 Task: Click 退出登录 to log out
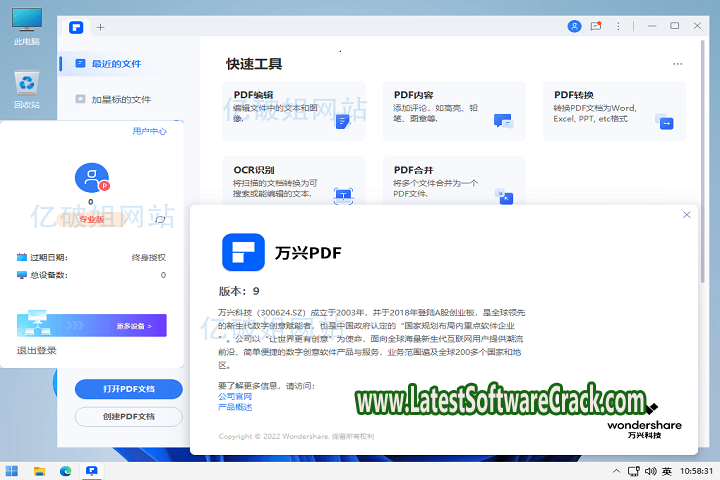click(x=37, y=350)
